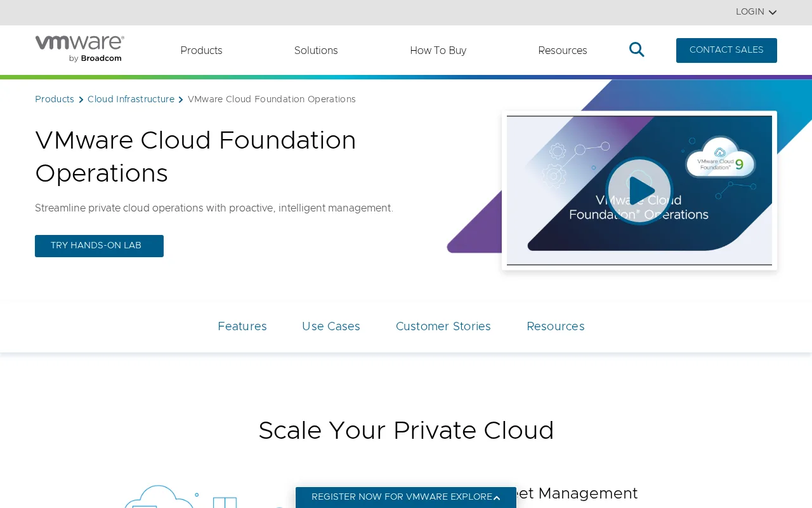
Task: Play the VMware Cloud Foundation Operations video
Action: [x=639, y=190]
